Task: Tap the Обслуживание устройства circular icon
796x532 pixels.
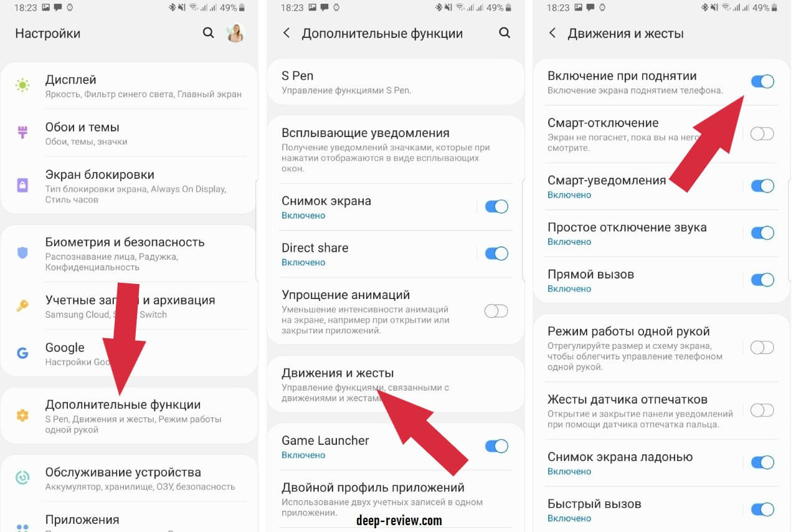Action: 22,478
